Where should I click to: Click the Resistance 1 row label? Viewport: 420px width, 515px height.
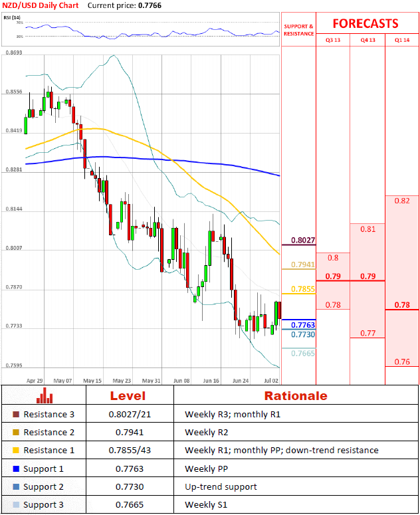tap(49, 451)
